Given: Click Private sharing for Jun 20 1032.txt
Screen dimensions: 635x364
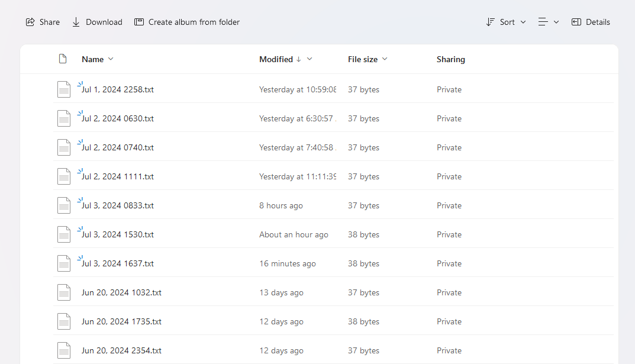Looking at the screenshot, I should pyautogui.click(x=449, y=293).
